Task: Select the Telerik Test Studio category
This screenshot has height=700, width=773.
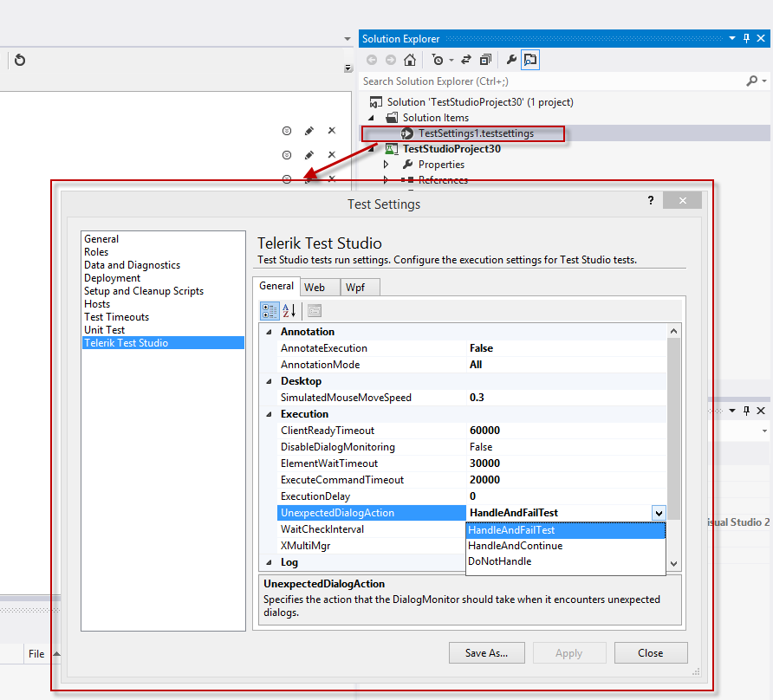Action: [163, 343]
